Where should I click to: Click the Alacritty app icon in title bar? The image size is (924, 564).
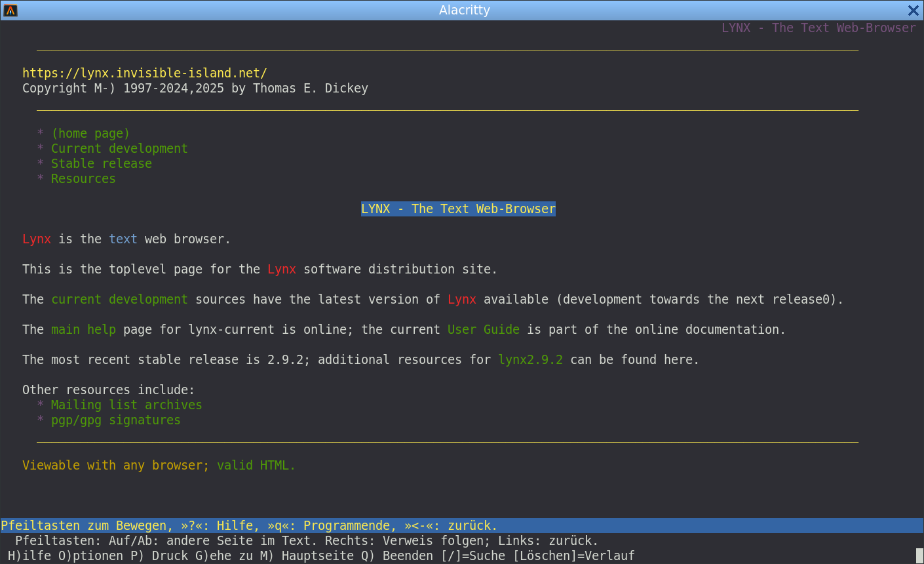10,10
